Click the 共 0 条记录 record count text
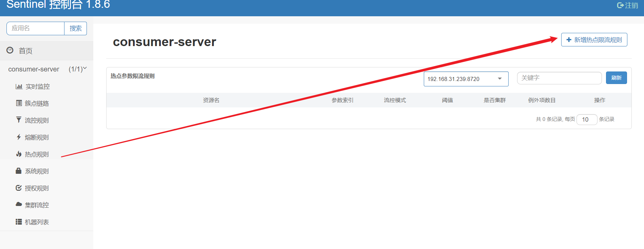The height and width of the screenshot is (249, 644). pyautogui.click(x=549, y=119)
